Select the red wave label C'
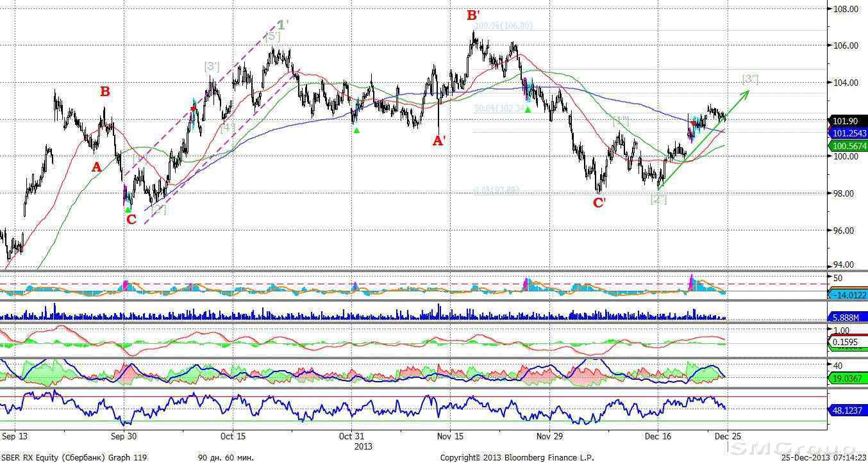 coord(599,204)
